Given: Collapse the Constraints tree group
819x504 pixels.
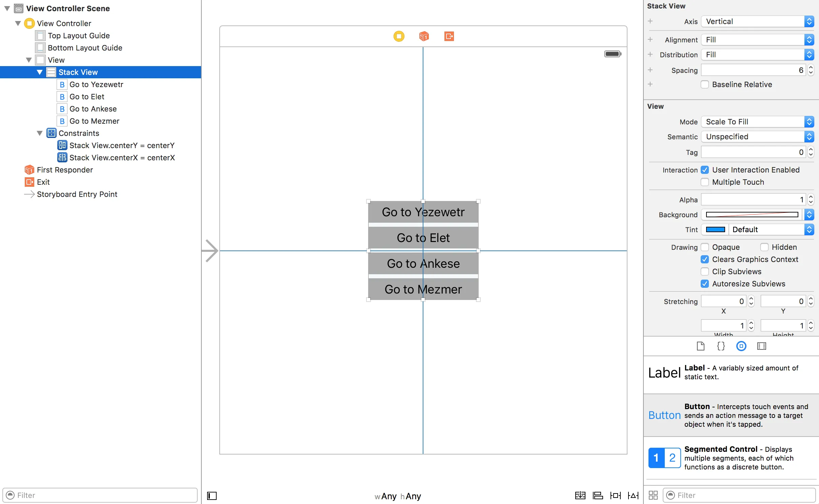Looking at the screenshot, I should 40,133.
